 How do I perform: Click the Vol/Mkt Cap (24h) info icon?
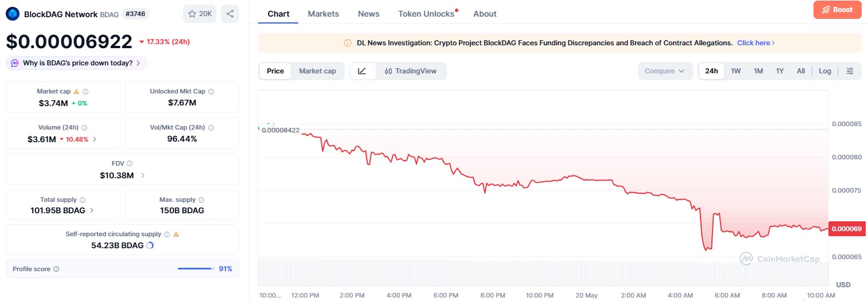coord(211,128)
